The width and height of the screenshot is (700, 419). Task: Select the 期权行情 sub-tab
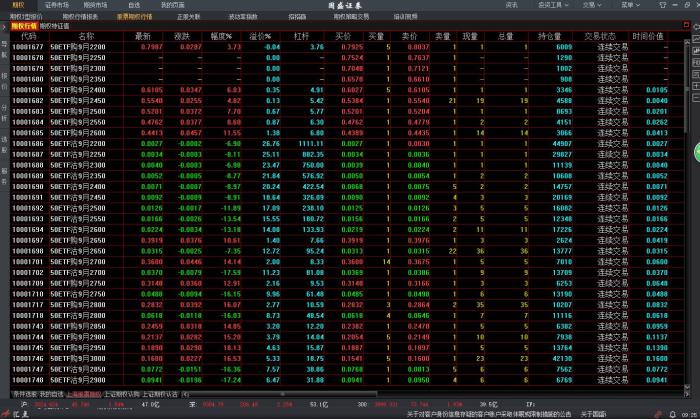point(24,26)
